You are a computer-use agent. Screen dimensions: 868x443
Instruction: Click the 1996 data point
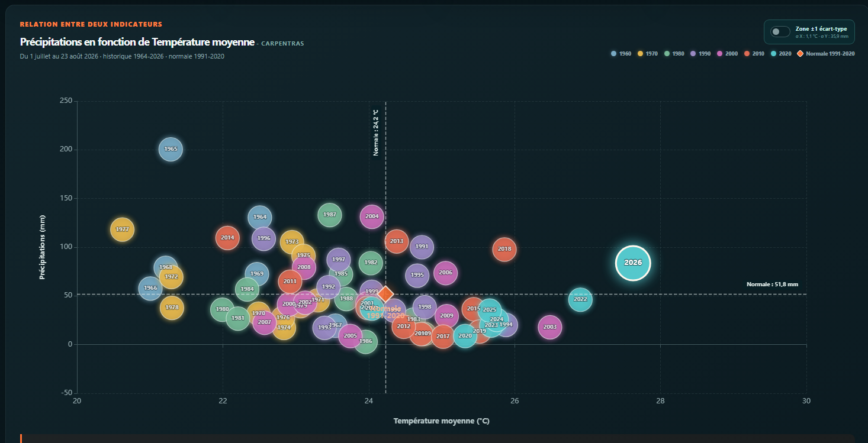(263, 239)
